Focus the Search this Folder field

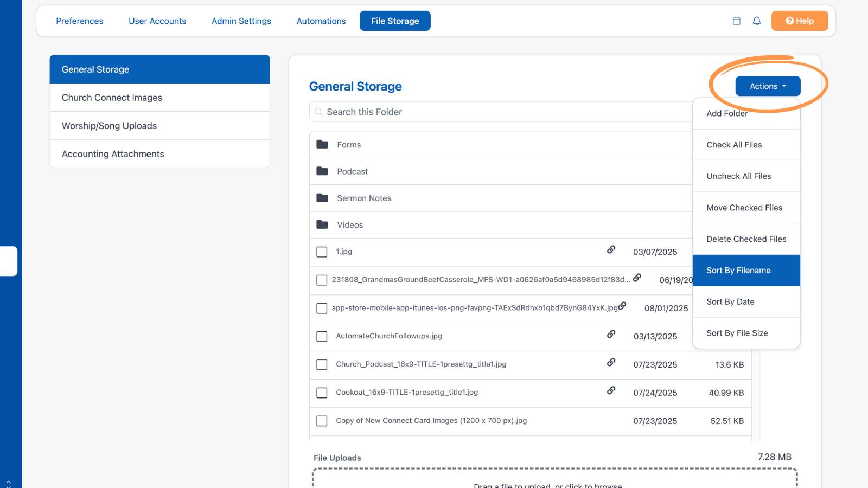(x=501, y=112)
